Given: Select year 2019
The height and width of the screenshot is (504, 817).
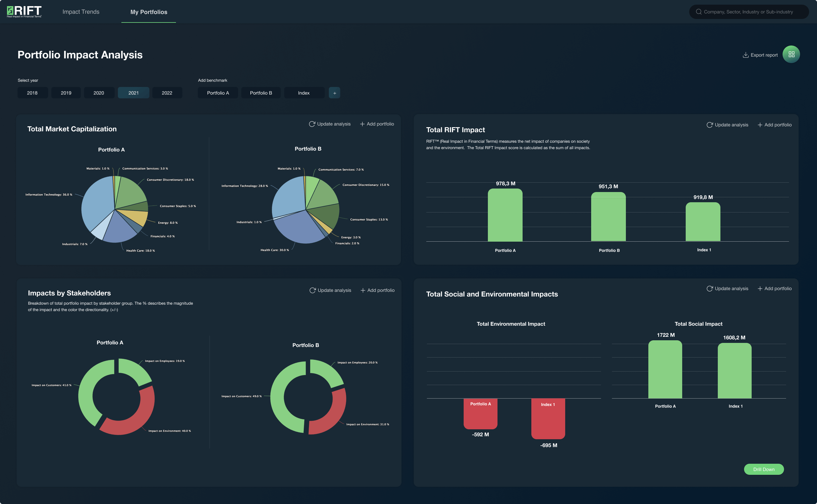Looking at the screenshot, I should click(x=66, y=93).
